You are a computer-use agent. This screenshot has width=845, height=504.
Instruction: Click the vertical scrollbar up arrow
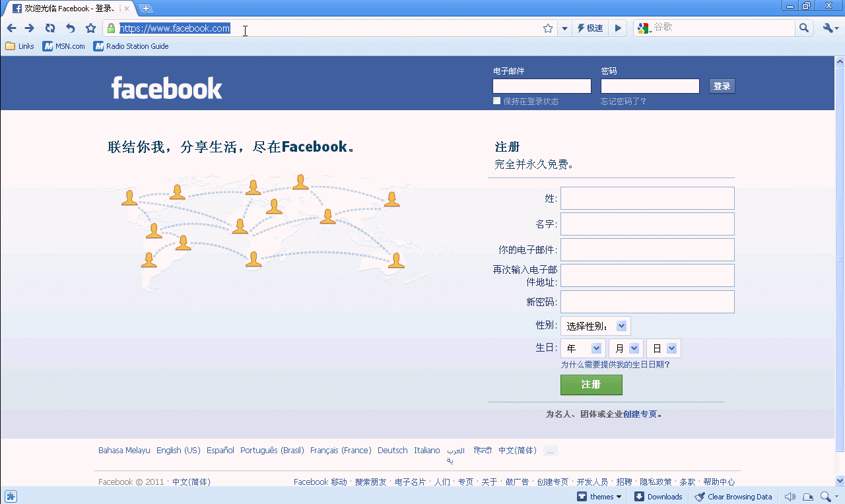point(840,61)
